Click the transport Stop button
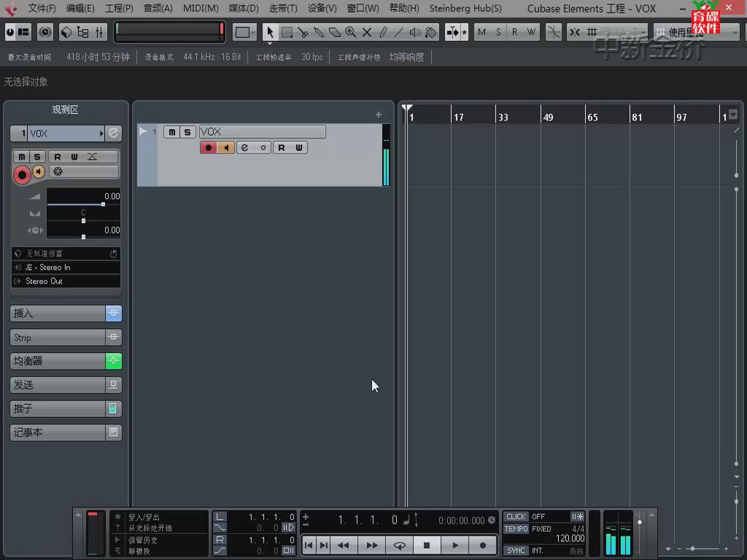Image resolution: width=747 pixels, height=560 pixels. [x=427, y=545]
